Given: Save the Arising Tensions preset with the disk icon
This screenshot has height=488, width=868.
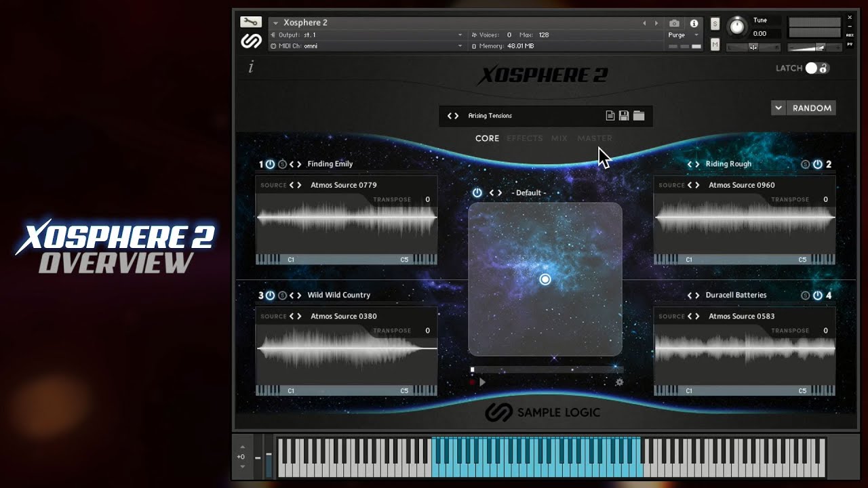Looking at the screenshot, I should pos(624,116).
